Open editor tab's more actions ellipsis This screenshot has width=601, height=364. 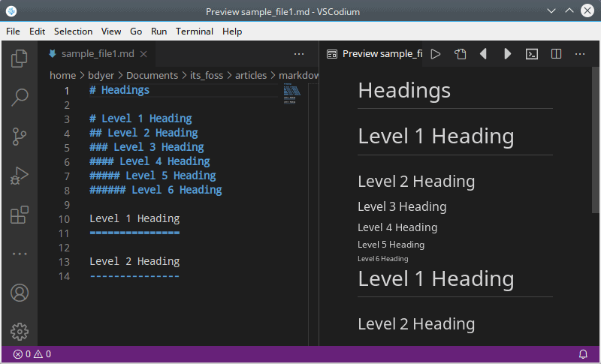pos(299,54)
